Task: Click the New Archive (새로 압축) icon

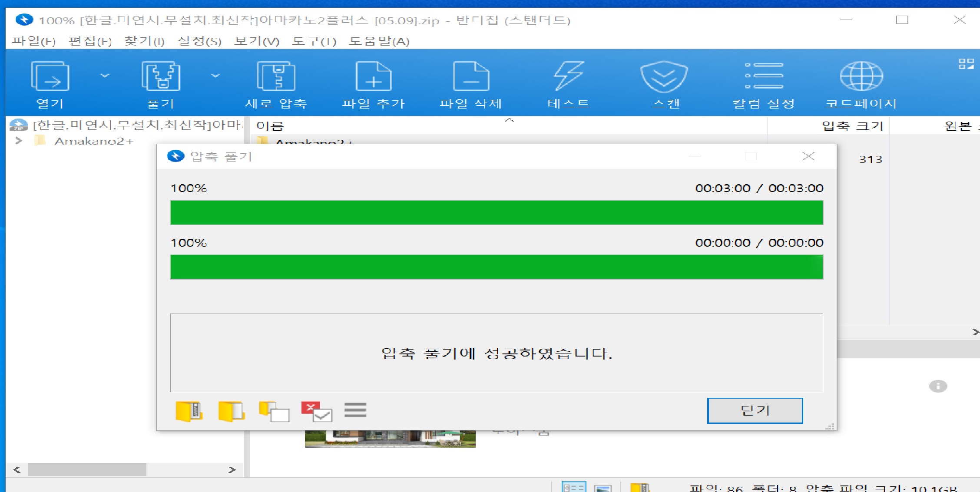Action: click(276, 77)
